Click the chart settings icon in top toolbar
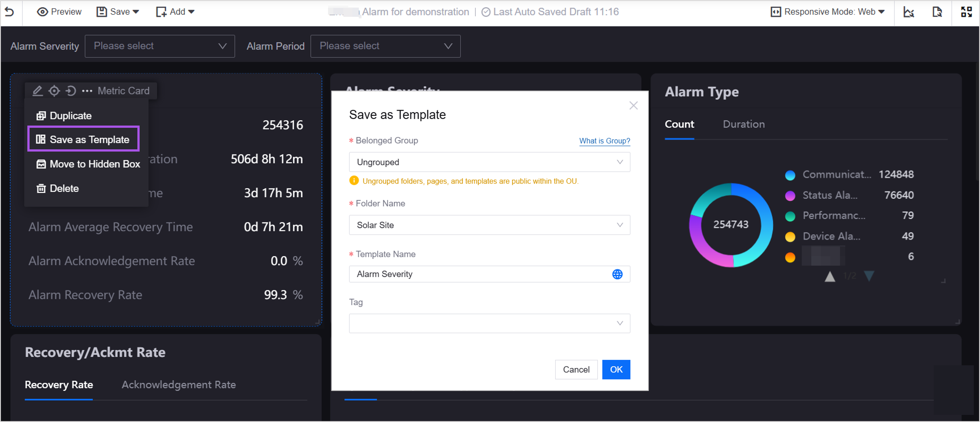980x422 pixels. tap(909, 12)
